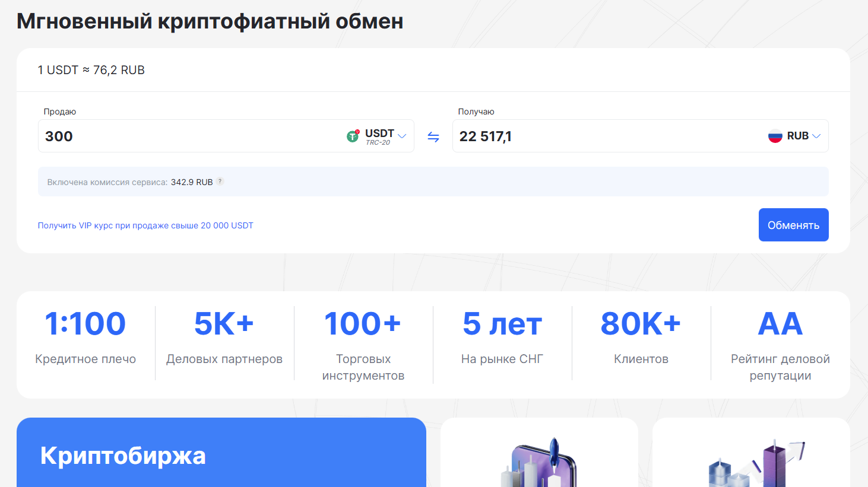868x487 pixels.
Task: Follow the VIP курс link for 20 000 USDT
Action: (145, 225)
